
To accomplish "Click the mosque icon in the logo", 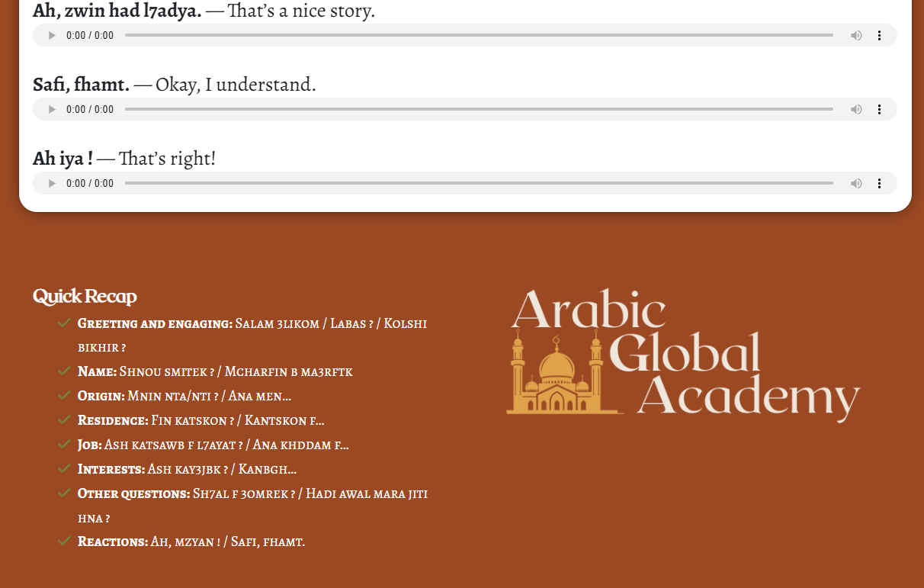I will (557, 375).
